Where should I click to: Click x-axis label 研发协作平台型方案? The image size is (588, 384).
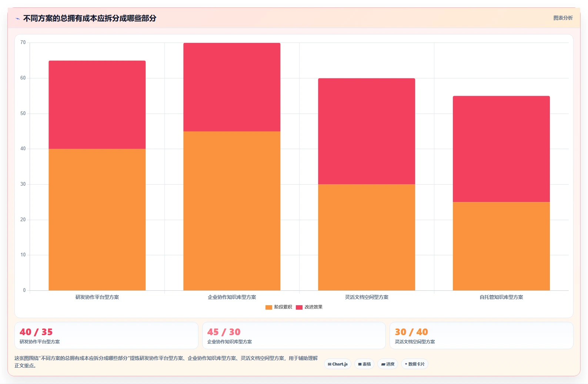pyautogui.click(x=97, y=297)
